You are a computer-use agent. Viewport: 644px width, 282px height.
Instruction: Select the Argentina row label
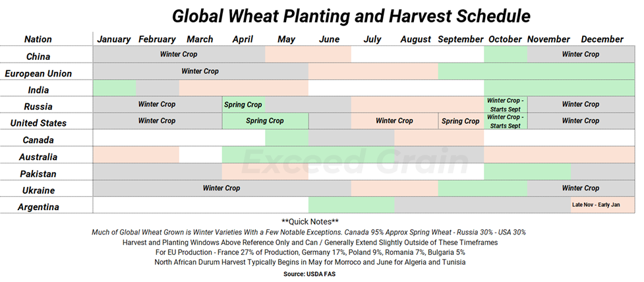pyautogui.click(x=38, y=208)
